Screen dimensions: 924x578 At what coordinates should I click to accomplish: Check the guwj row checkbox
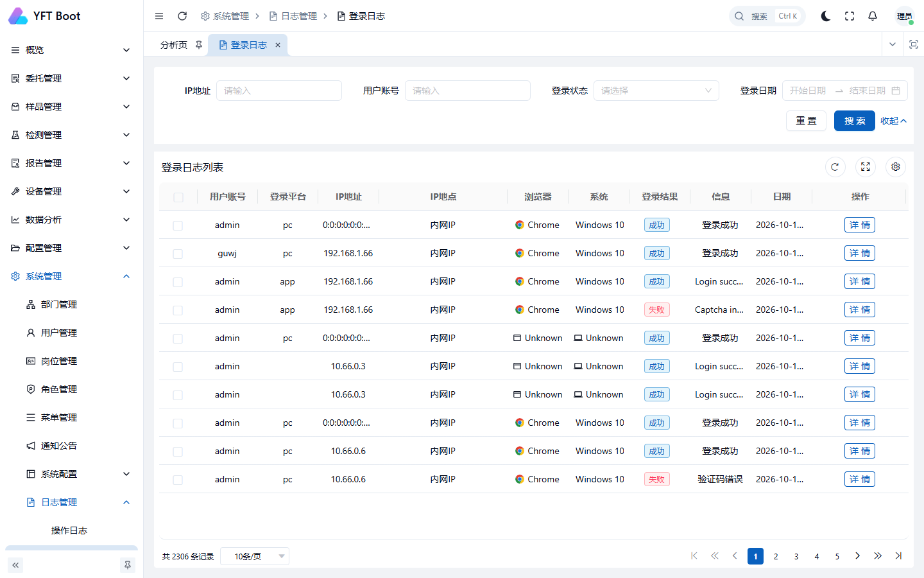[178, 254]
